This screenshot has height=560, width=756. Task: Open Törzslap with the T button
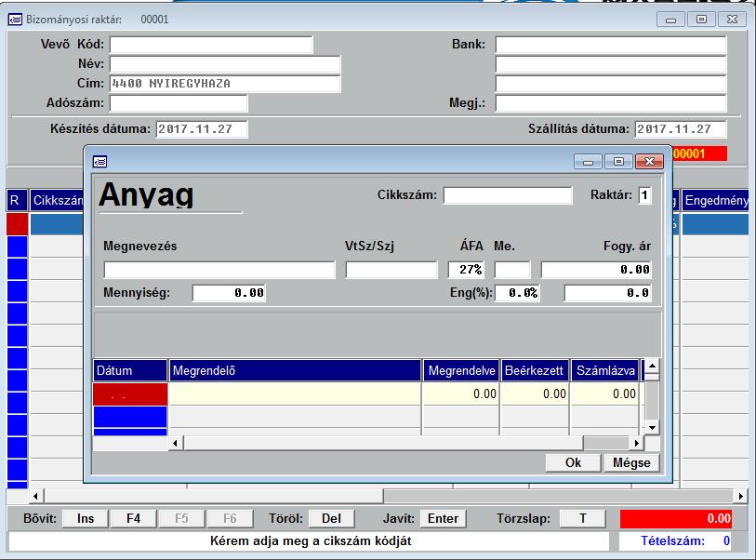pyautogui.click(x=583, y=518)
